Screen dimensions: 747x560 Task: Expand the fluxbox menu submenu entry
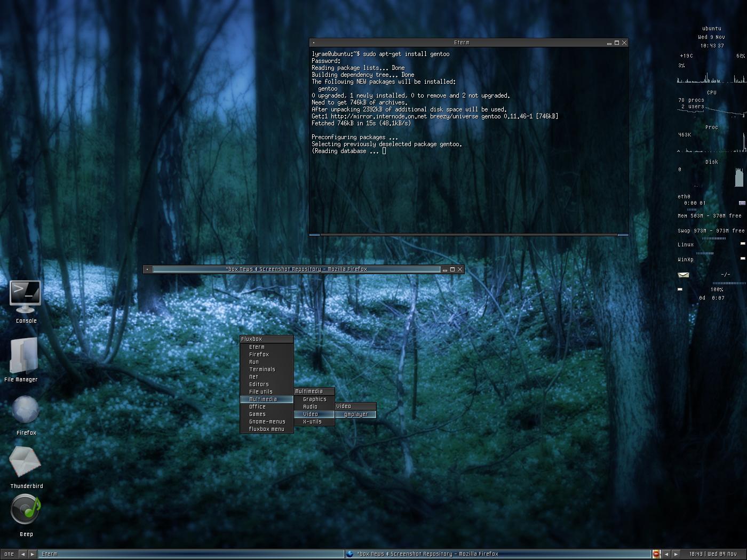pos(267,429)
